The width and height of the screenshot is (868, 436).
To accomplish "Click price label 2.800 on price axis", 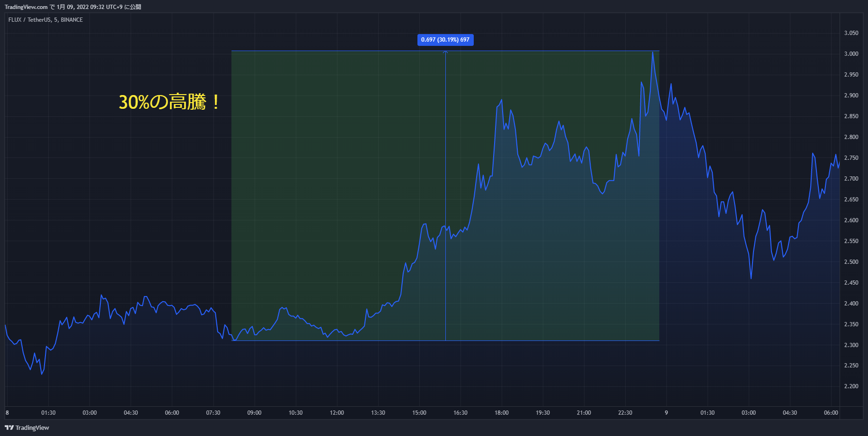I will point(851,137).
